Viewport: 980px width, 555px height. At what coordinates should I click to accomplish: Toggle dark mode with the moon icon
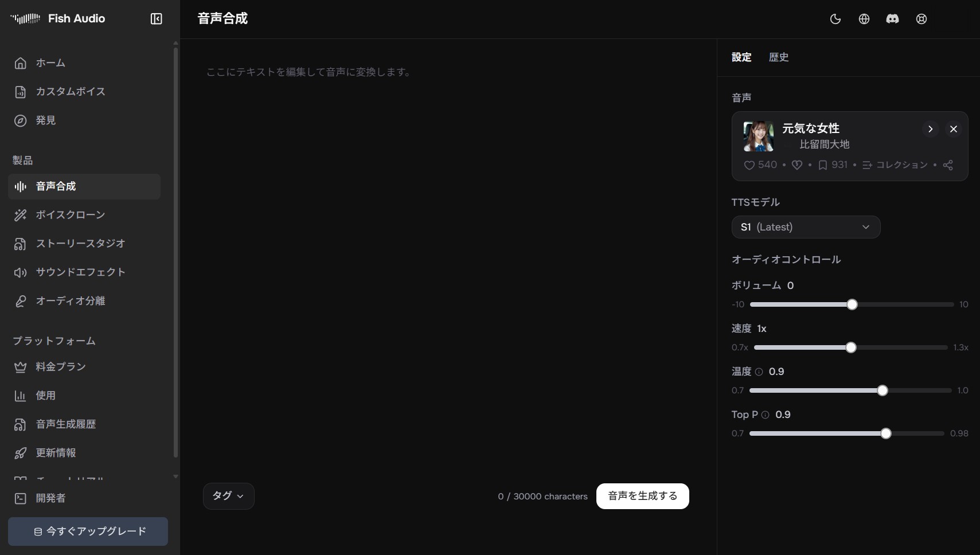[x=835, y=18]
